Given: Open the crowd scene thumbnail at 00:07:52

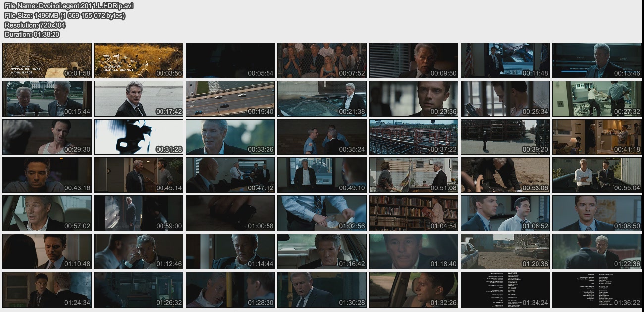Looking at the screenshot, I should coord(322,61).
